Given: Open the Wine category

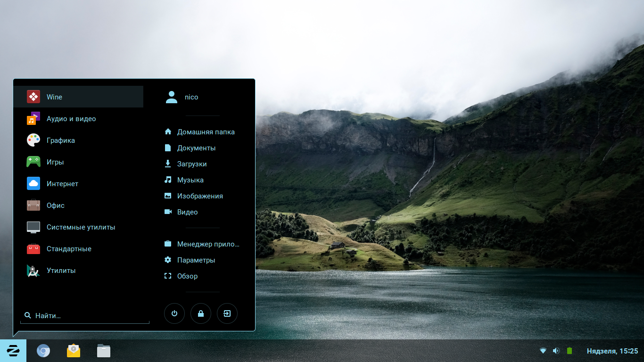Looking at the screenshot, I should pyautogui.click(x=78, y=97).
